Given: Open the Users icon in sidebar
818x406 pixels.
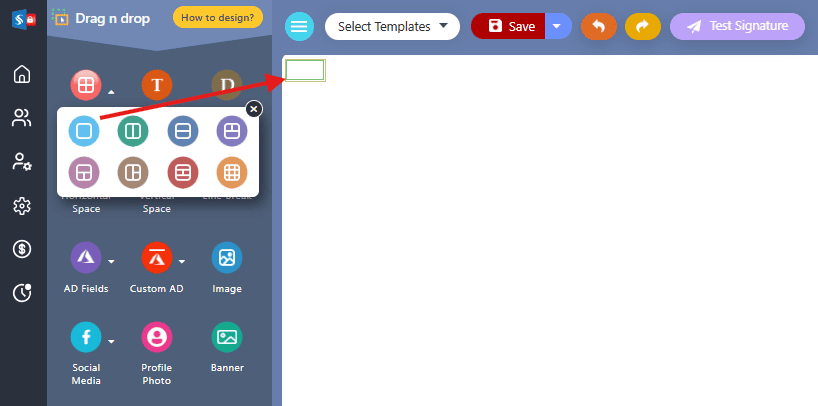Looking at the screenshot, I should click(22, 118).
